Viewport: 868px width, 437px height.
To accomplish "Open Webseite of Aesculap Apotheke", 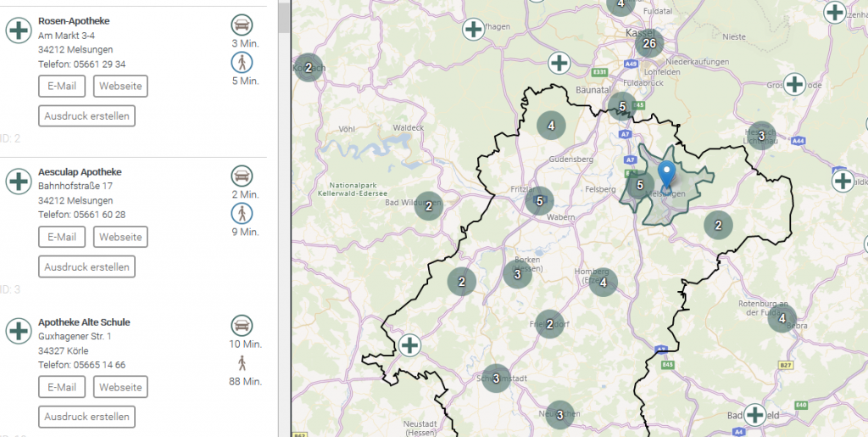I will [120, 237].
